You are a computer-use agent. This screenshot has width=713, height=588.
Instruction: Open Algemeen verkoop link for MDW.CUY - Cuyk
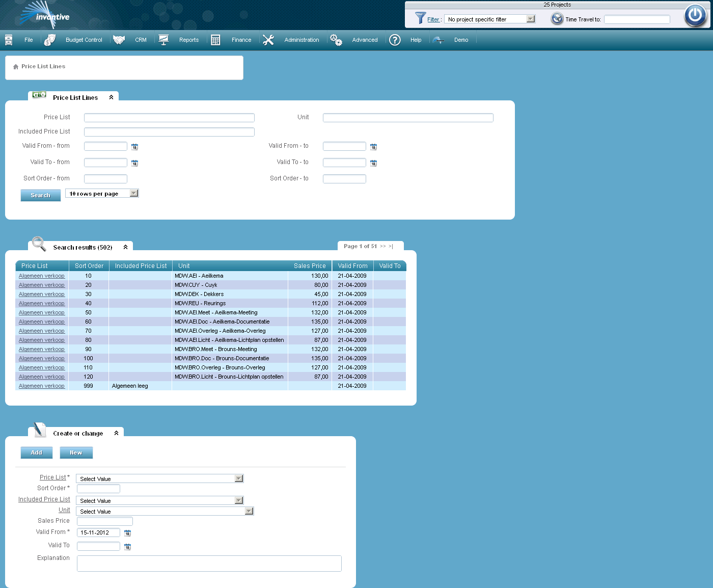[42, 285]
